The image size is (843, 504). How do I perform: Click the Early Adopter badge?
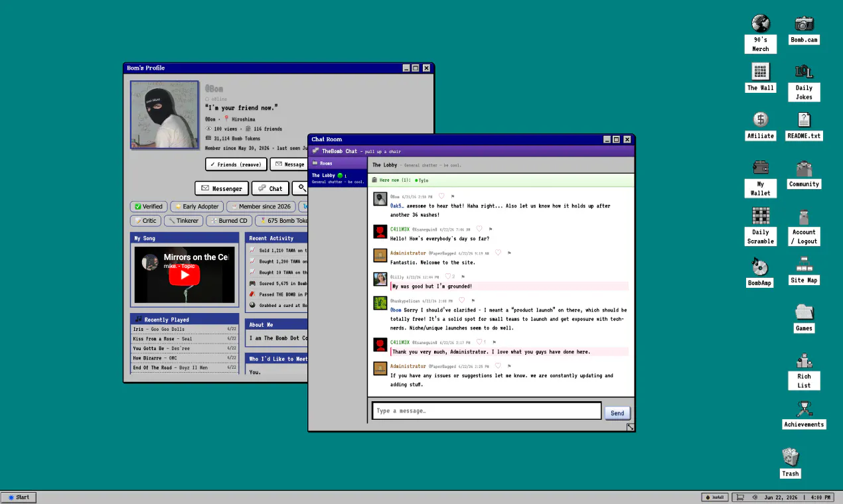196,206
